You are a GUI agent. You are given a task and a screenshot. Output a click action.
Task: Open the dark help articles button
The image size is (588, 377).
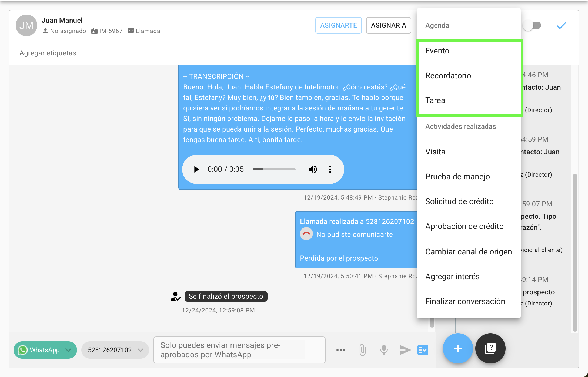pos(490,348)
